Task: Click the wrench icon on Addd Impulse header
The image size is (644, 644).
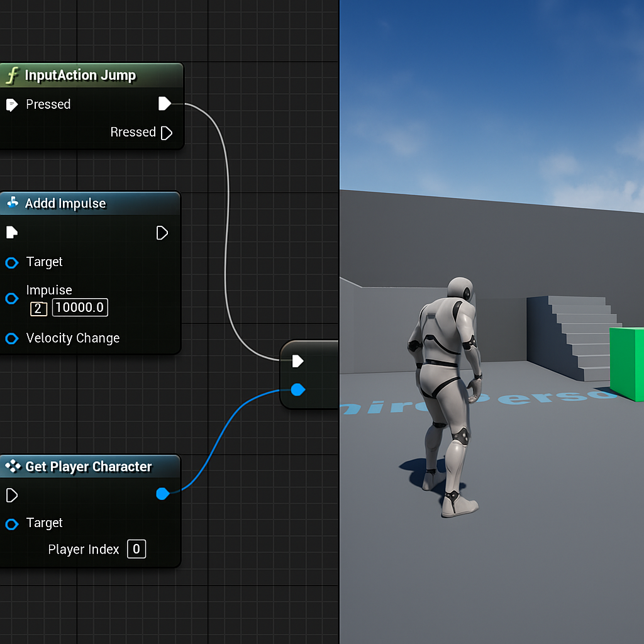Action: pyautogui.click(x=11, y=203)
